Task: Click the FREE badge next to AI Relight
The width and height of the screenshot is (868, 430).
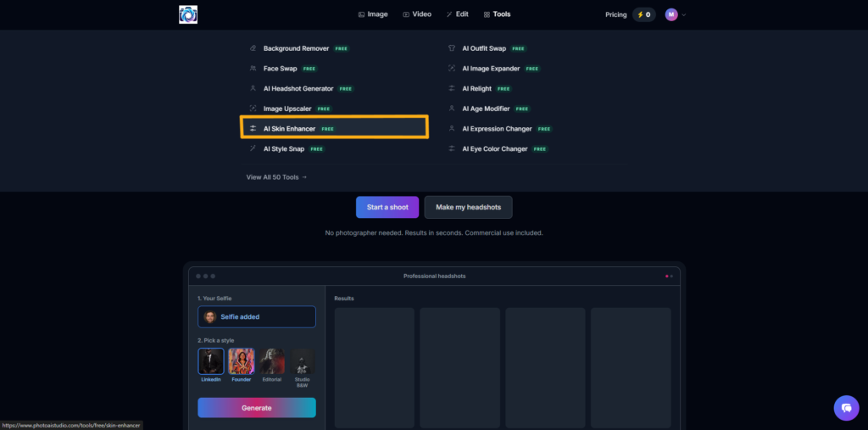Action: [x=504, y=89]
